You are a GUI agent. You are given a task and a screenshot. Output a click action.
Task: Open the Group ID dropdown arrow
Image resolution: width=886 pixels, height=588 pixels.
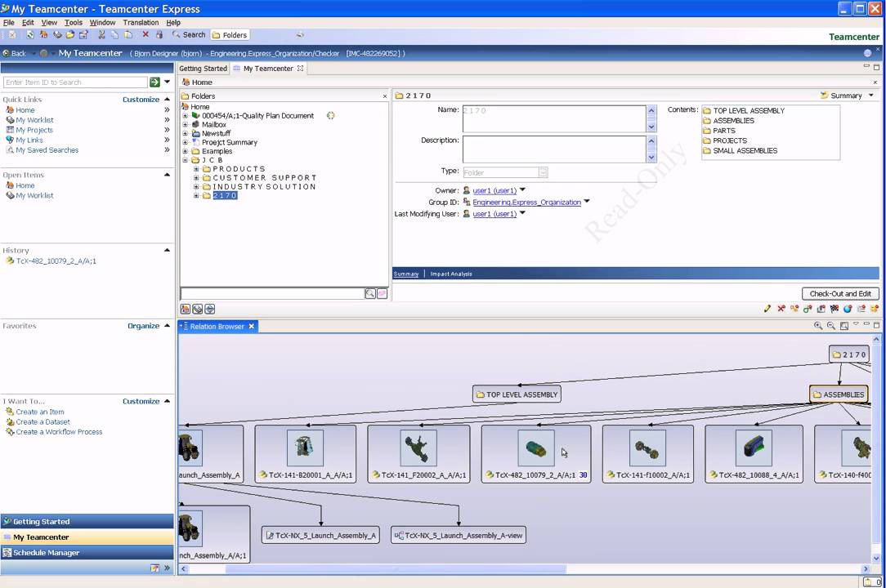pos(587,202)
